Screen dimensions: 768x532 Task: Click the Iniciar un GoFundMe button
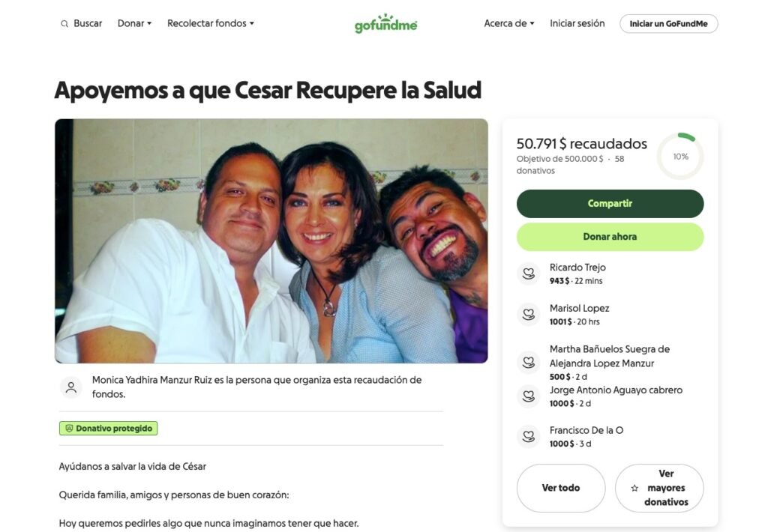click(x=668, y=23)
